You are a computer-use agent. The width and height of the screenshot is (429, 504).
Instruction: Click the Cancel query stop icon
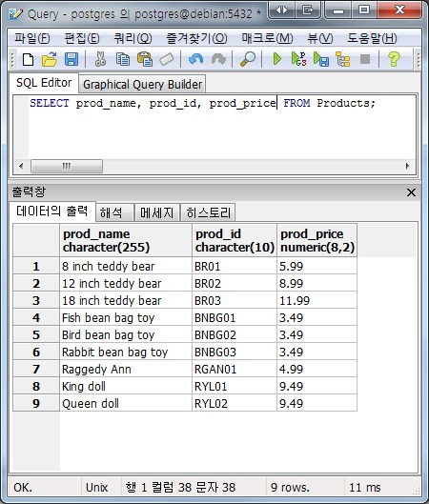[x=365, y=59]
